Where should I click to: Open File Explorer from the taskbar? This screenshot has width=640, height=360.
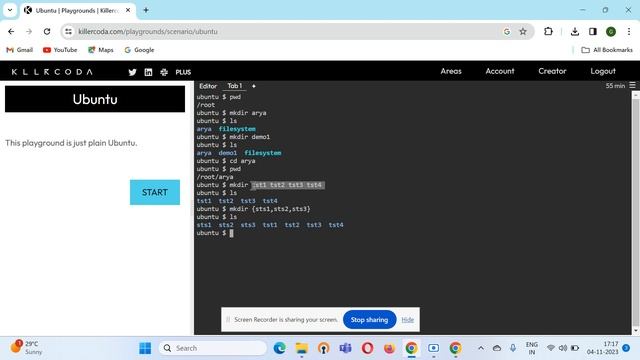point(302,348)
